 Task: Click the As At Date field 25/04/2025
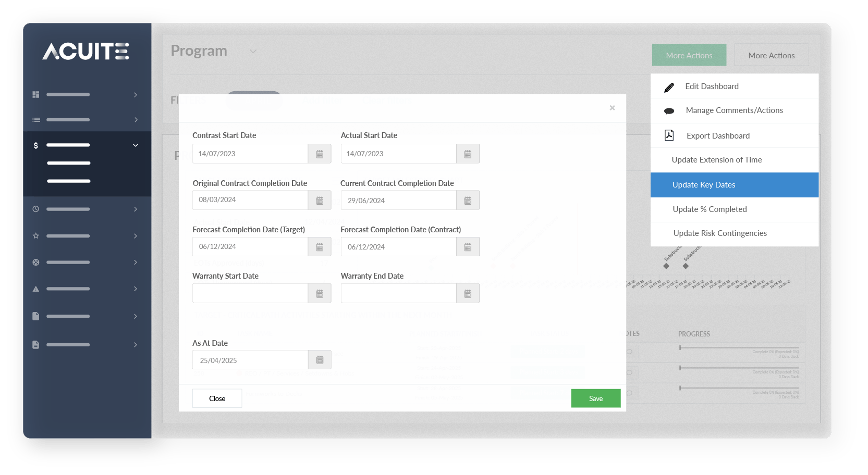[250, 360]
